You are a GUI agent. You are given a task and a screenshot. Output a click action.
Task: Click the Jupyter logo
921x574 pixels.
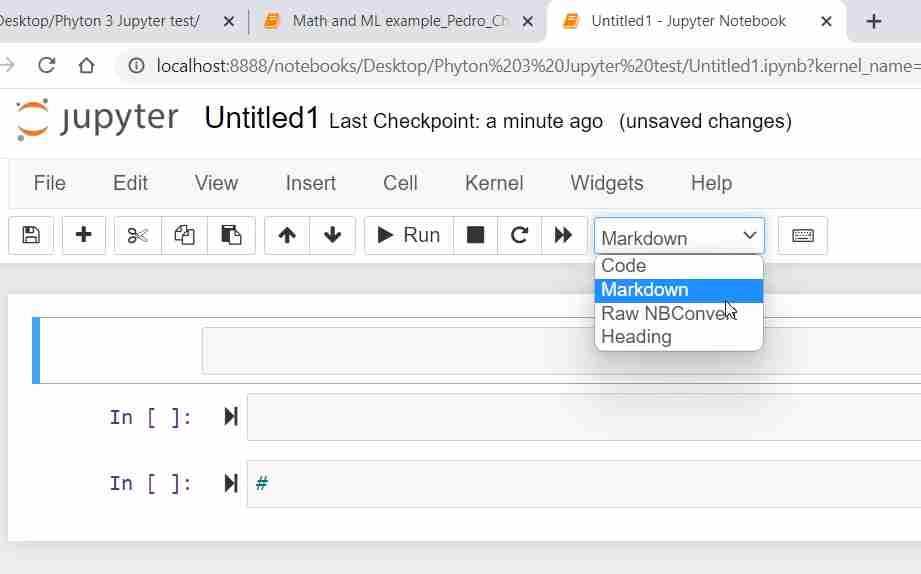[97, 120]
